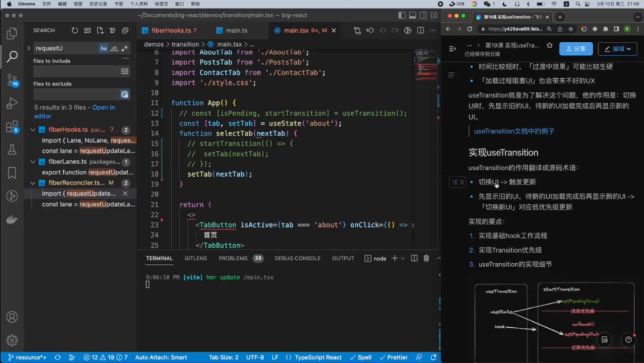
Task: Click the 'Open in editor' link
Action: [103, 107]
